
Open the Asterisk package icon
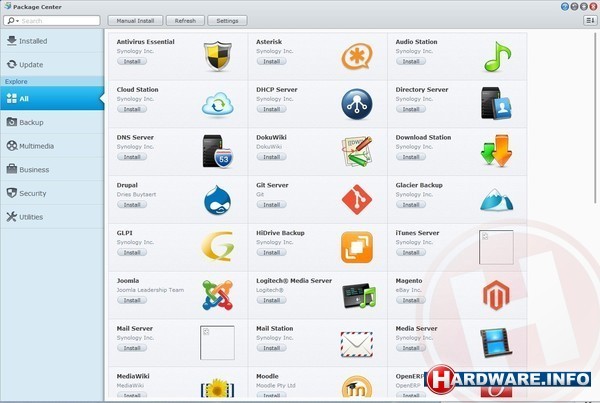(x=356, y=56)
